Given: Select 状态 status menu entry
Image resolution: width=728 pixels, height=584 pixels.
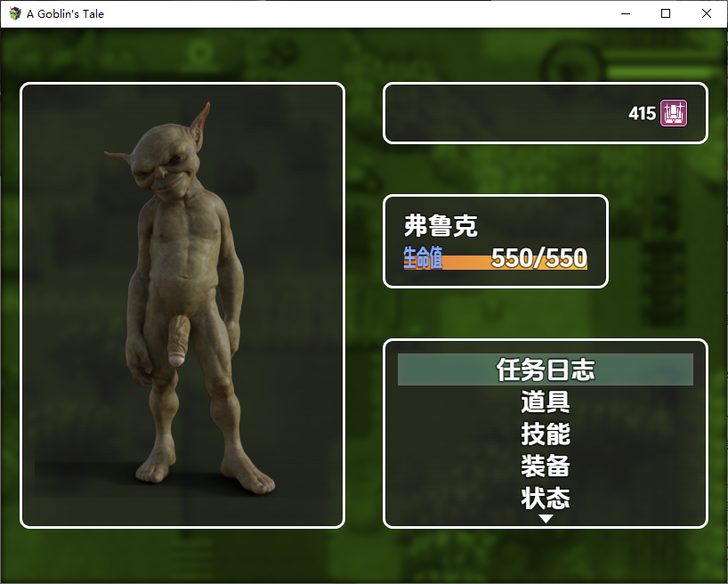Looking at the screenshot, I should coord(545,497).
